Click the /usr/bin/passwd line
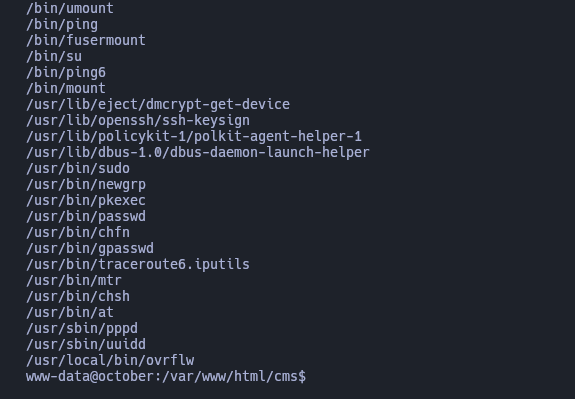 point(86,216)
